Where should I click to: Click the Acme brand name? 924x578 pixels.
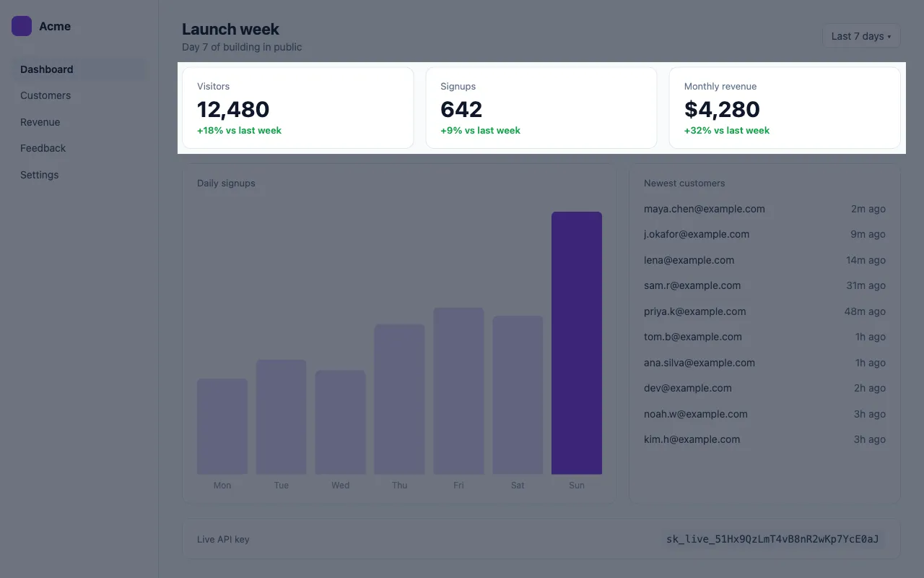click(x=55, y=26)
